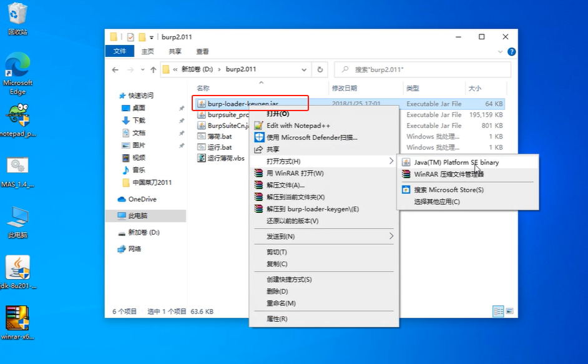Open the address bar history dropdown
The image size is (588, 364).
[304, 69]
